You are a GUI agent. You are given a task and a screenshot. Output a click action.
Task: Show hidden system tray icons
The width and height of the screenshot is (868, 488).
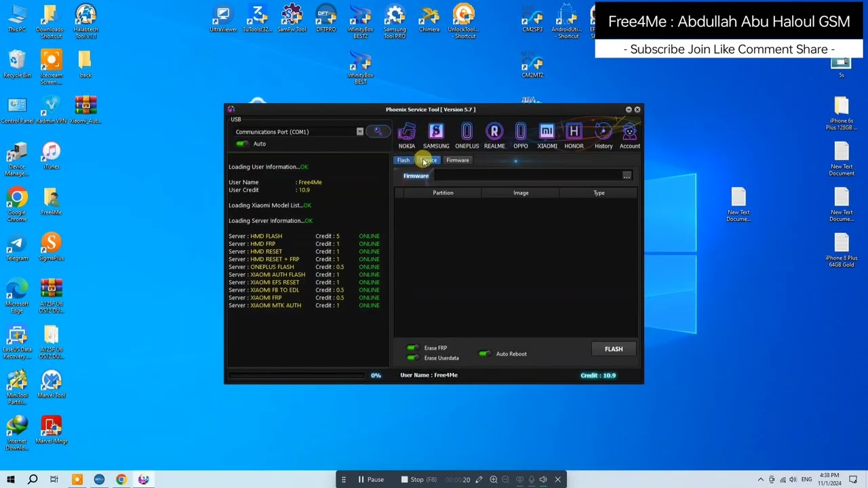(x=760, y=480)
